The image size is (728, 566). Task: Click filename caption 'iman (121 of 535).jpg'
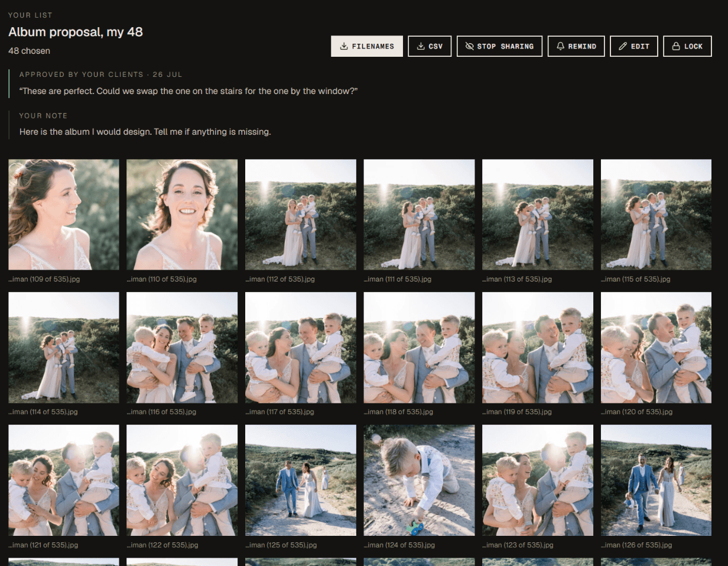43,545
